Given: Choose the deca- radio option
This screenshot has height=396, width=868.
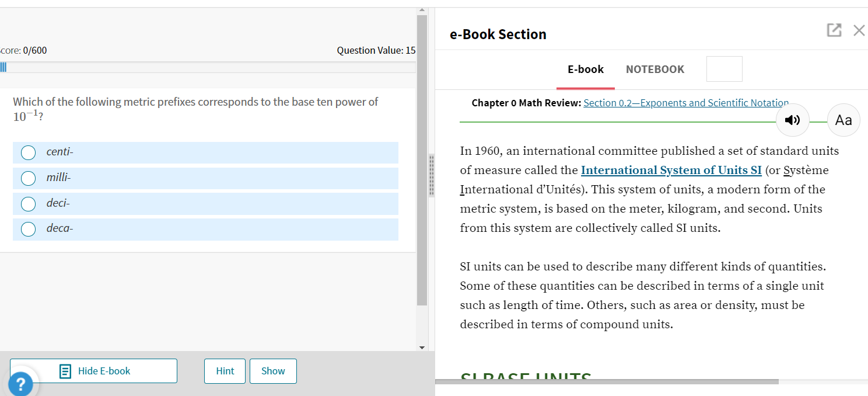Looking at the screenshot, I should tap(29, 229).
